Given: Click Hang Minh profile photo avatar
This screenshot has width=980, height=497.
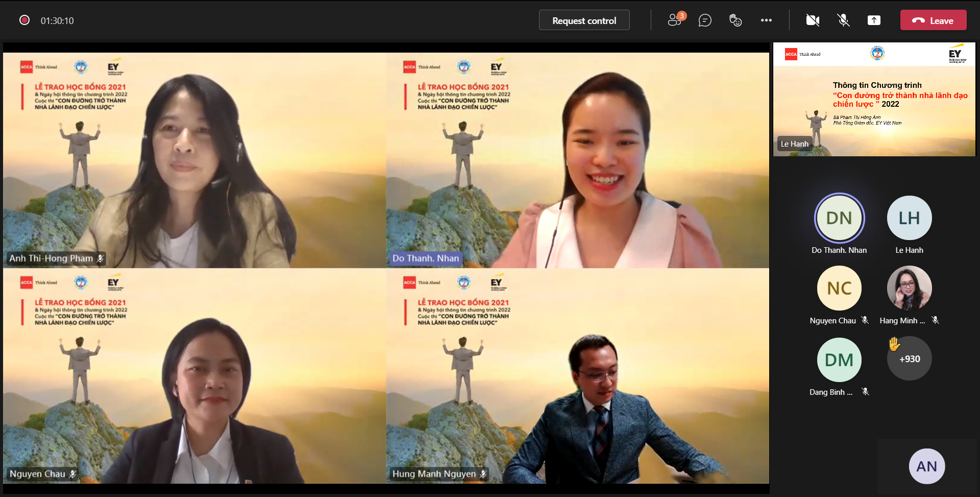Looking at the screenshot, I should (909, 288).
